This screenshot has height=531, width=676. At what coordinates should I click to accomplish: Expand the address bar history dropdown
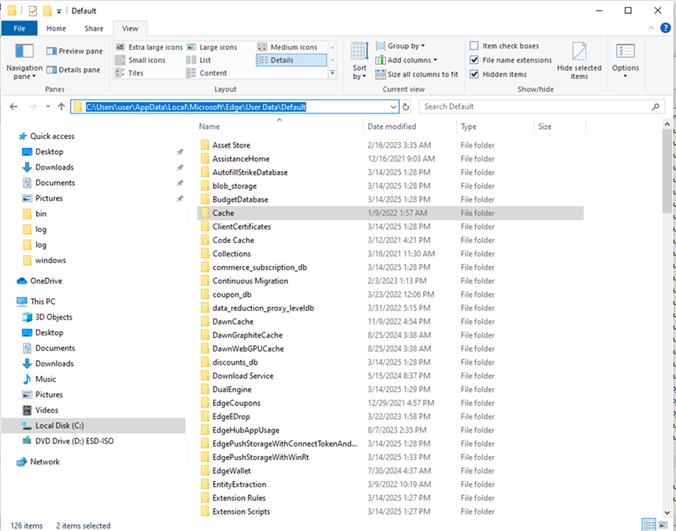(393, 106)
